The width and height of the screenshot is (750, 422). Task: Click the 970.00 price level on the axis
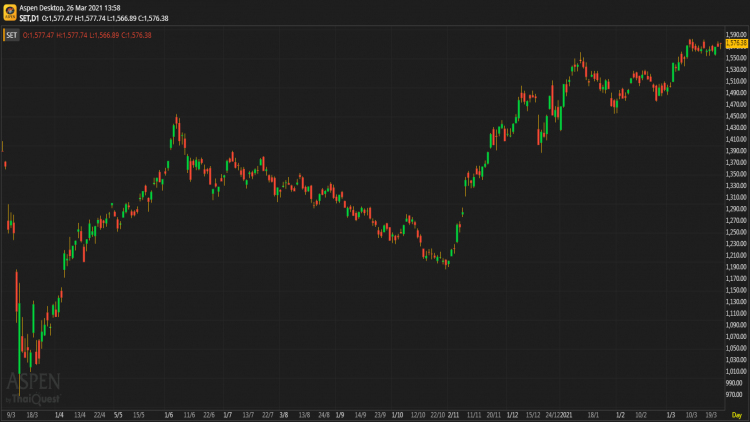[x=735, y=394]
